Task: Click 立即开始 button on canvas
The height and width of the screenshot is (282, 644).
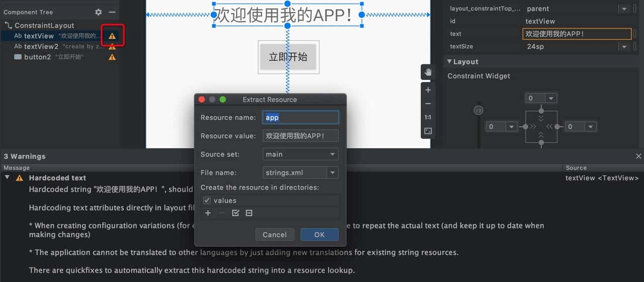Action: (x=288, y=57)
